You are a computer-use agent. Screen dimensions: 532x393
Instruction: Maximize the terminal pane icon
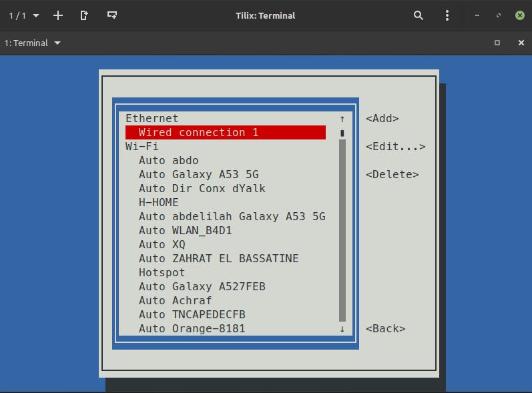coord(497,43)
